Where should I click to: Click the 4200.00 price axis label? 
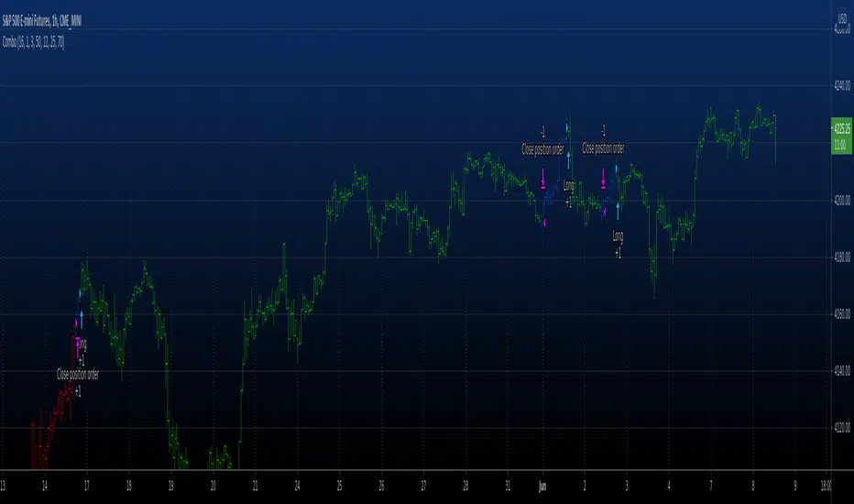[x=842, y=200]
